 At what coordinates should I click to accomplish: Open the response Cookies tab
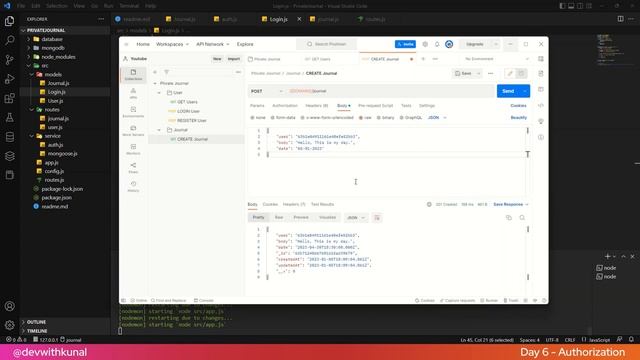(270, 204)
